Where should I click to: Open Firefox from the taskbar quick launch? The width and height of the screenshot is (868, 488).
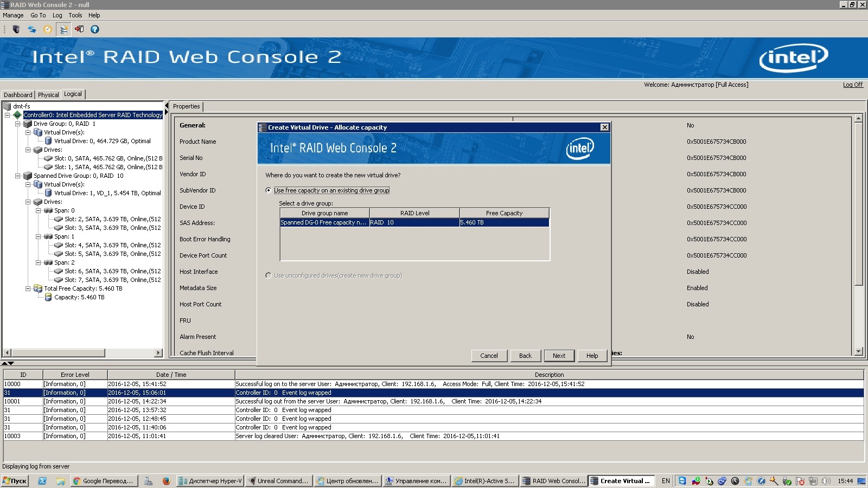166,481
